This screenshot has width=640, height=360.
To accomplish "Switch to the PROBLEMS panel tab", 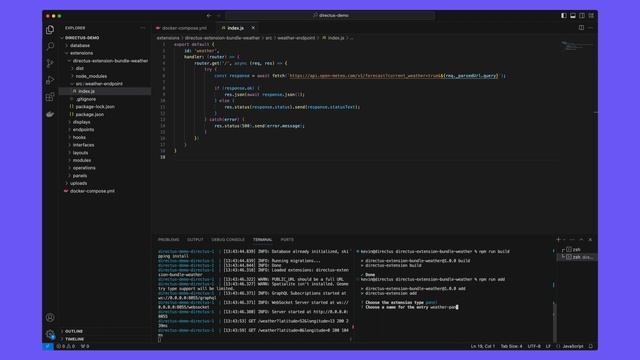I will pyautogui.click(x=169, y=240).
